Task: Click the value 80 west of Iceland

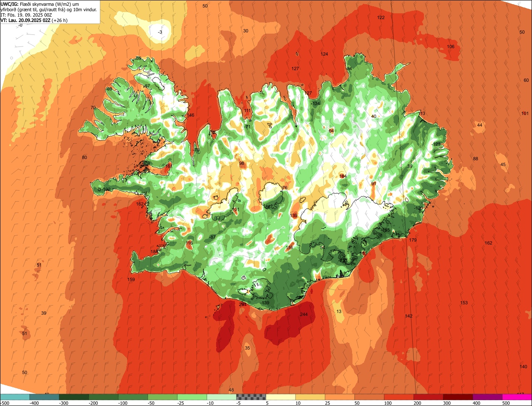Action: pos(84,157)
